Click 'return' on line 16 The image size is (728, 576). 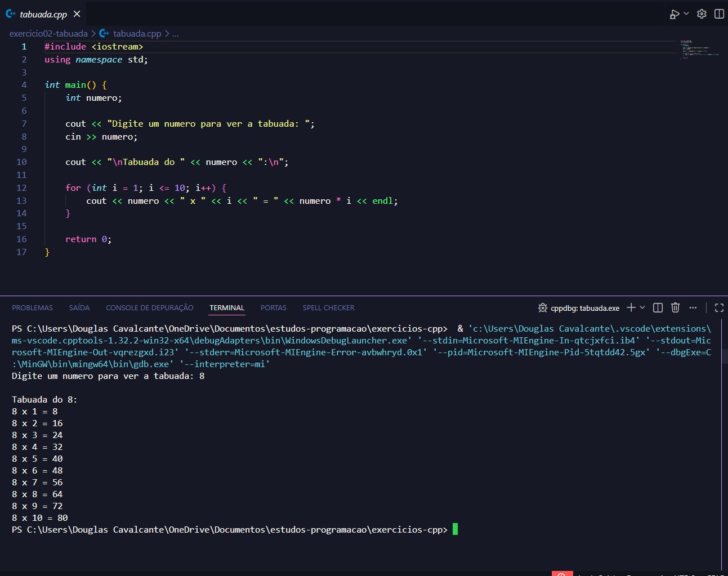click(81, 239)
